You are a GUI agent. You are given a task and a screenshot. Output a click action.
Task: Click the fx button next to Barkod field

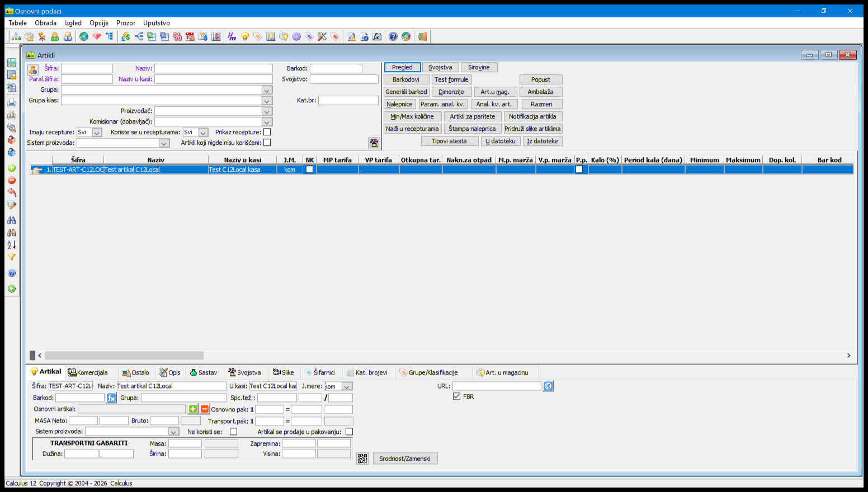[111, 398]
